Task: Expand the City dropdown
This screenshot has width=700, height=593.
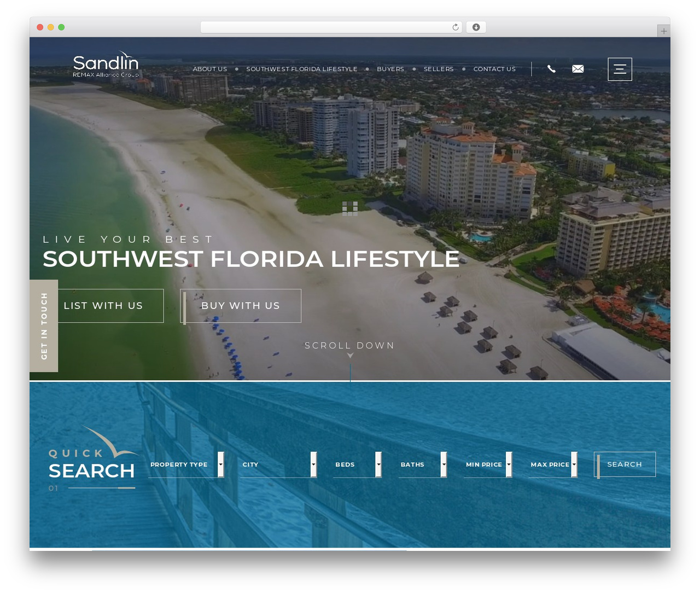Action: point(279,464)
